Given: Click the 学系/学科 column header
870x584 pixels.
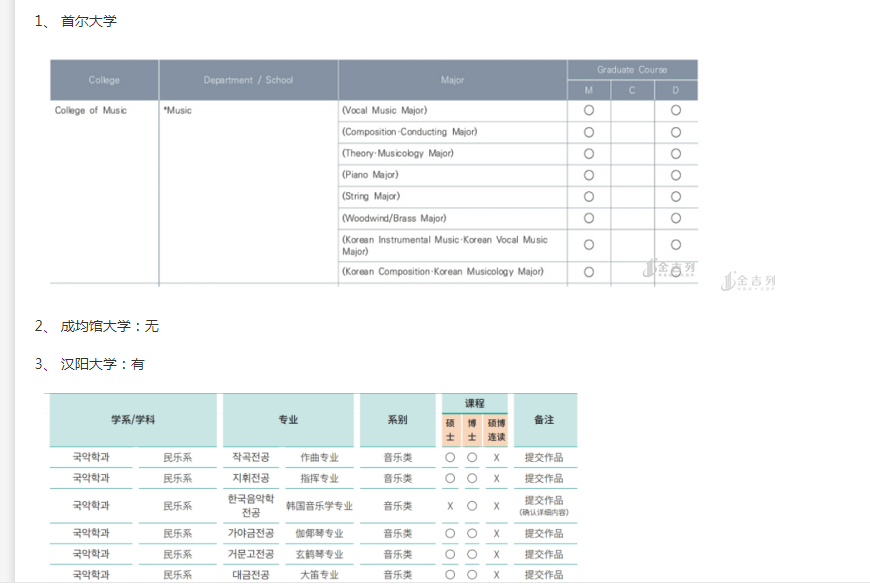Looking at the screenshot, I should click(133, 420).
